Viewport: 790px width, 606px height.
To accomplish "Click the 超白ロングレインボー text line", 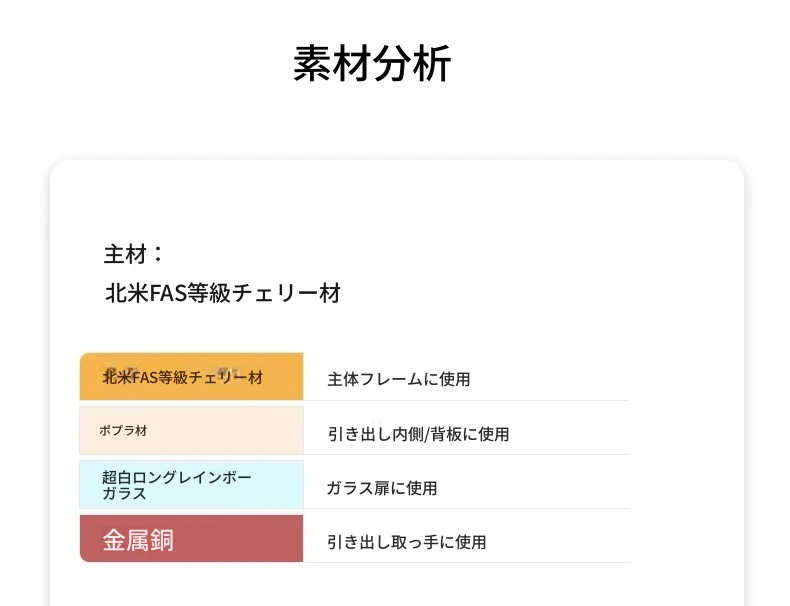I will pyautogui.click(x=176, y=477).
